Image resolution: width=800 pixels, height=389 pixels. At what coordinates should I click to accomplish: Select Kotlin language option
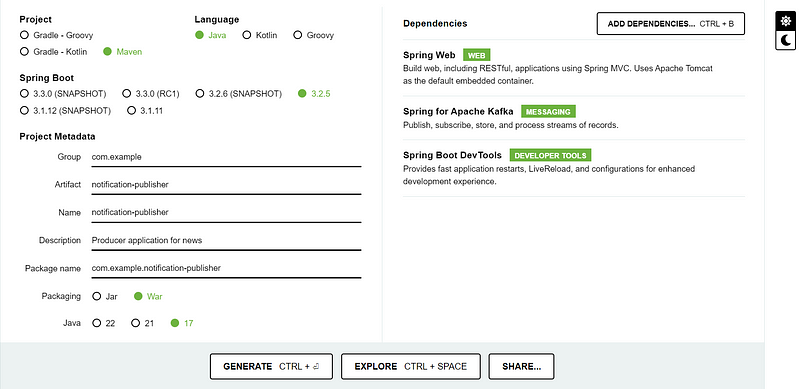(x=260, y=35)
